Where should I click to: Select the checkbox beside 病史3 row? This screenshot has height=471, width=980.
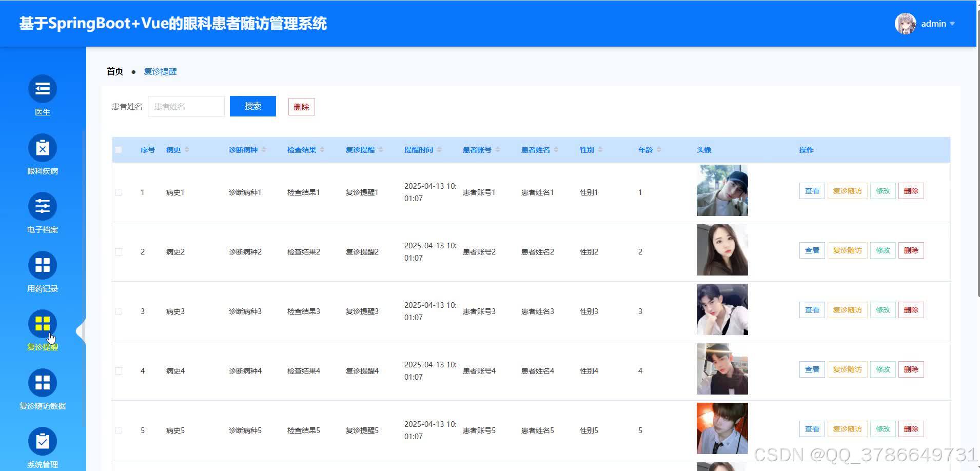(119, 311)
